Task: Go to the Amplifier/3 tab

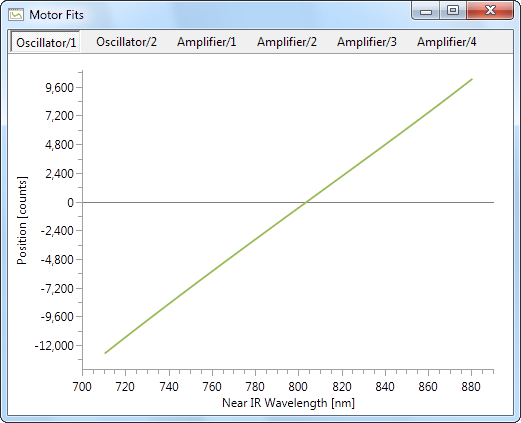Action: click(x=367, y=42)
